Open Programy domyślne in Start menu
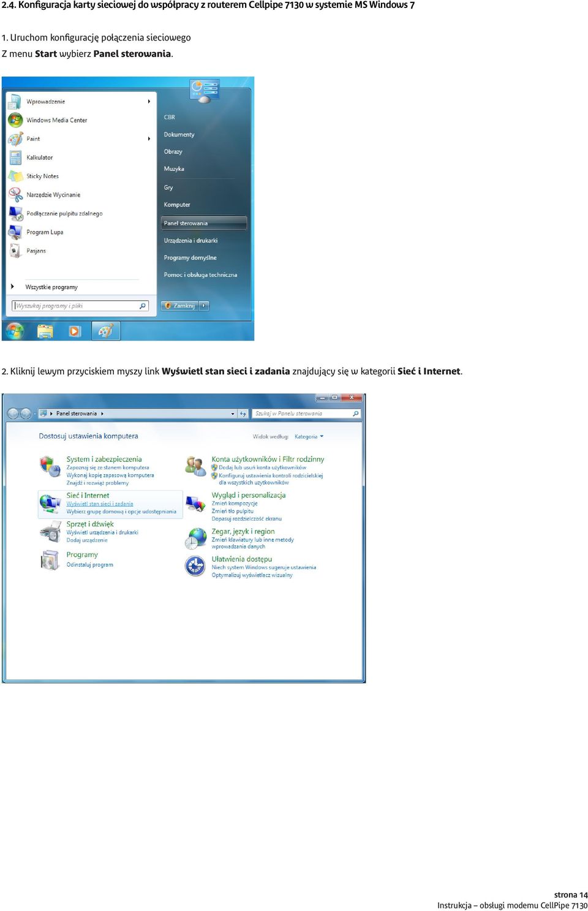Viewport: 588px width, 911px height. [x=190, y=257]
